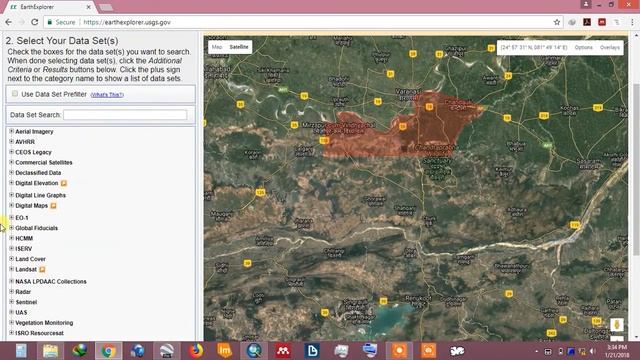Close the EarthExplorer tab
Image resolution: width=640 pixels, height=360 pixels.
click(89, 7)
